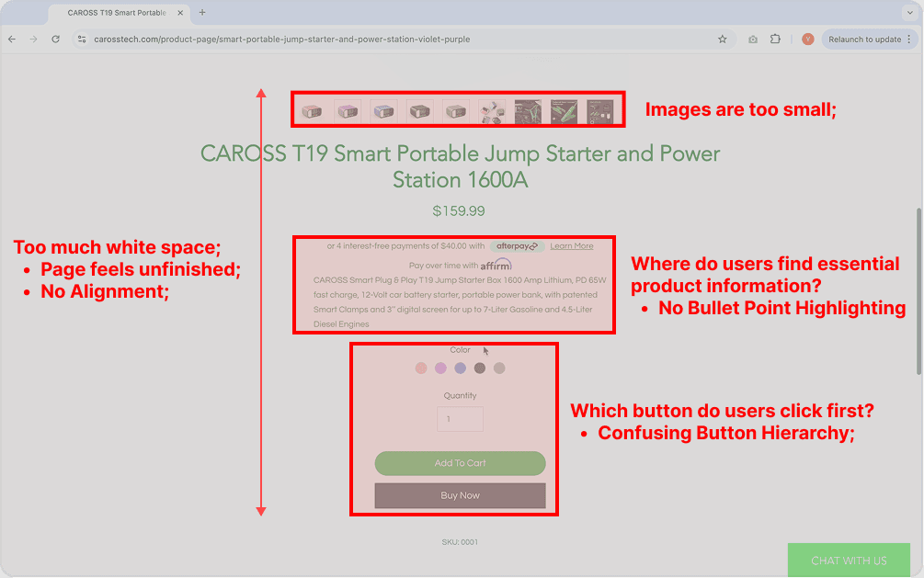The width and height of the screenshot is (924, 578).
Task: Click the Quantity input field
Action: pos(461,419)
